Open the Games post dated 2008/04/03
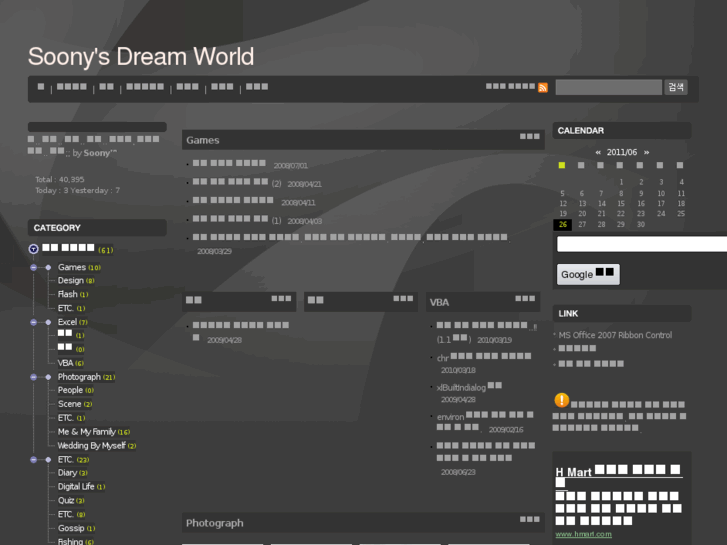The width and height of the screenshot is (727, 545). tap(230, 218)
